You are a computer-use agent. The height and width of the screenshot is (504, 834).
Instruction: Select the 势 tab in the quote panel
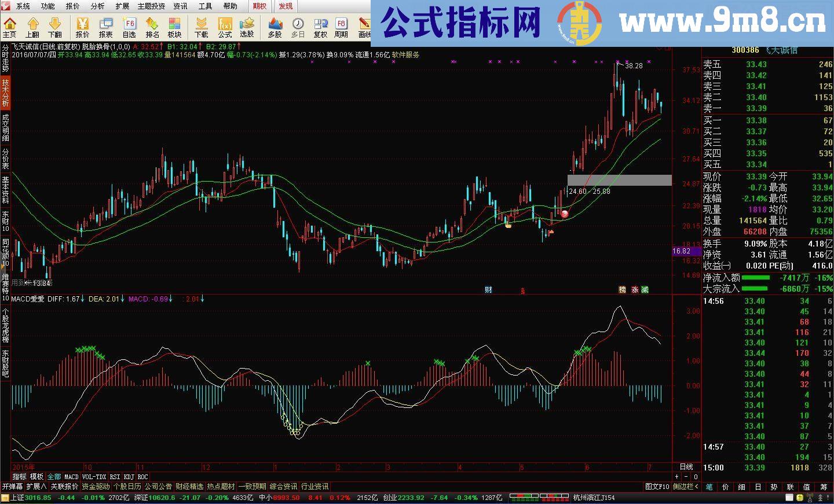774,487
